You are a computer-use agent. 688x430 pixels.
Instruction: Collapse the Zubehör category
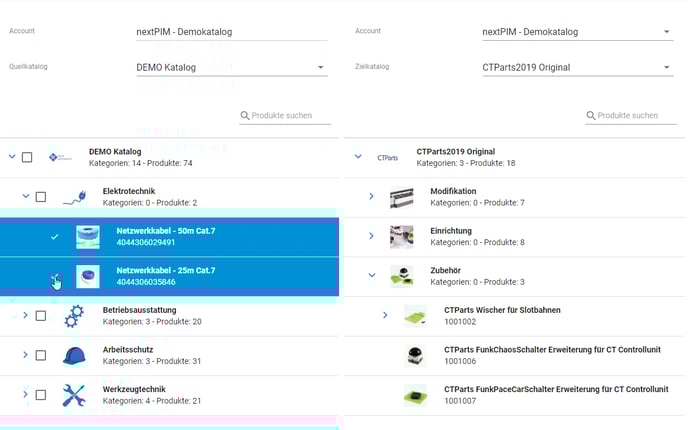point(372,276)
